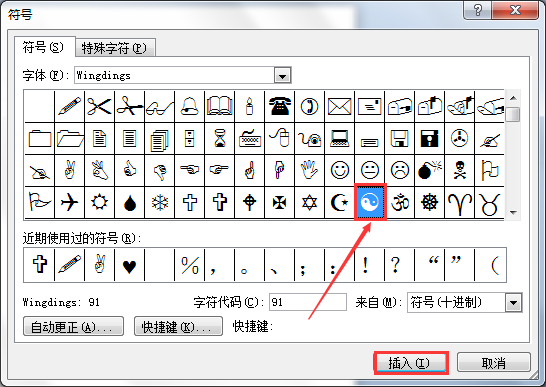This screenshot has height=387, width=546.
Task: Select the Aries zodiac symbol
Action: coord(459,202)
